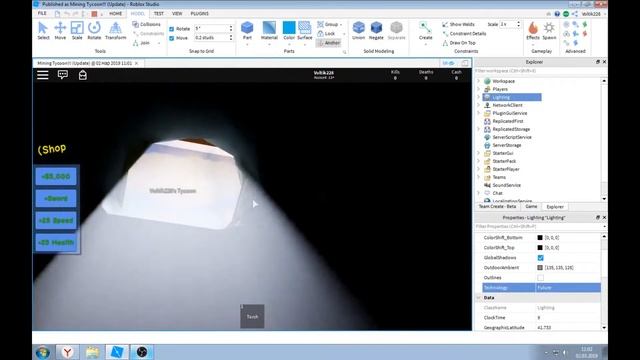Open the Surface tool
Viewport: 640px width, 360px height.
point(304,31)
